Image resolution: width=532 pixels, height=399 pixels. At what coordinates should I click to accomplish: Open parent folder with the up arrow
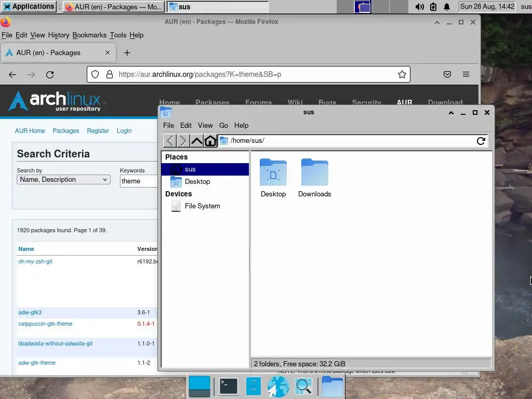(196, 140)
